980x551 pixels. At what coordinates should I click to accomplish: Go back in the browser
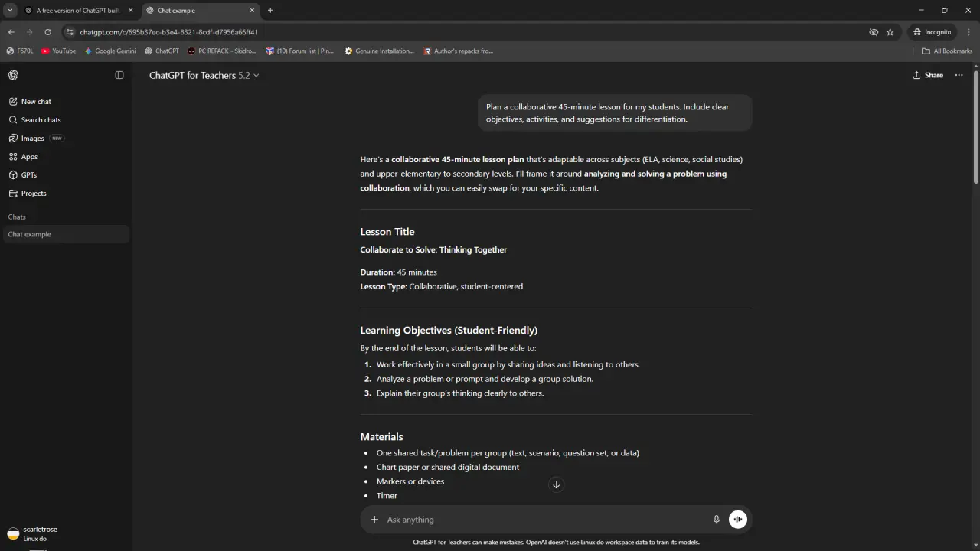click(11, 32)
